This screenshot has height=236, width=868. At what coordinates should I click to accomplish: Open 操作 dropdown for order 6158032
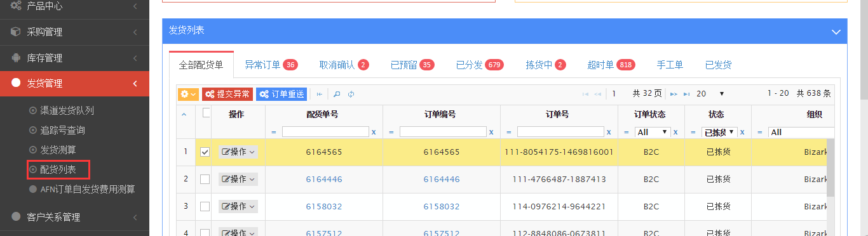pos(238,207)
